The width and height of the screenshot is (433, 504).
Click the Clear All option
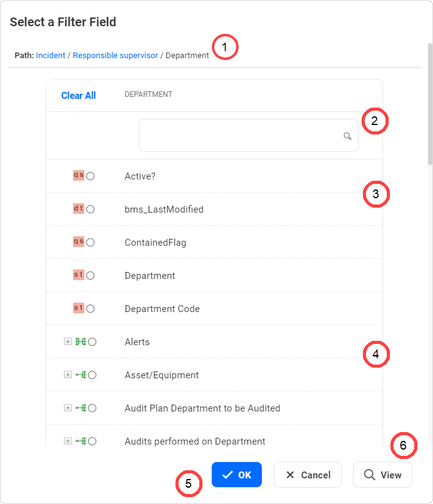(x=78, y=96)
